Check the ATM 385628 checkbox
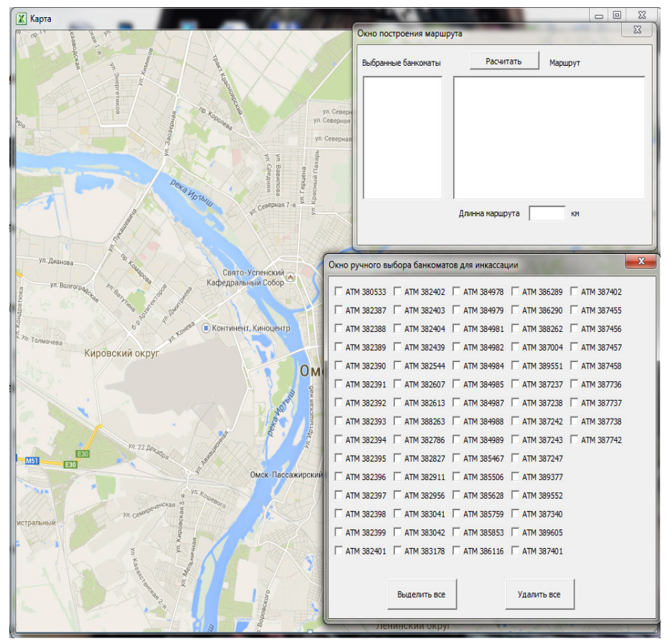Screen dimensions: 672x644 [457, 495]
